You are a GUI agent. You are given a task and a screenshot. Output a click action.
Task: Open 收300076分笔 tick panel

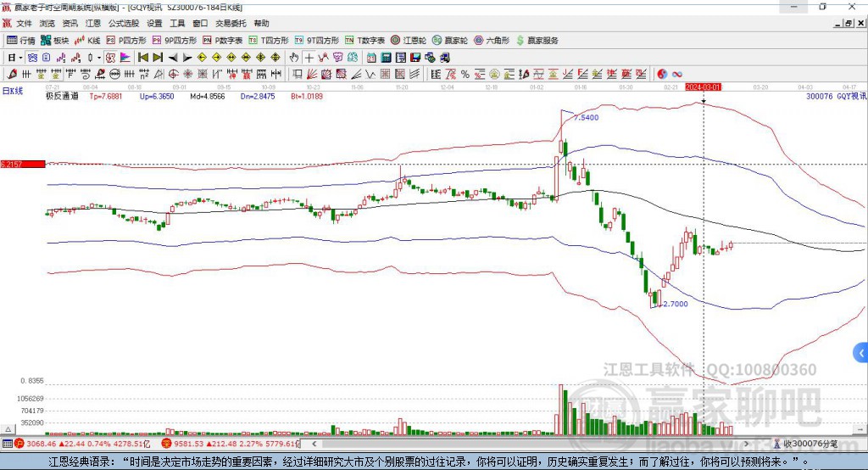point(806,444)
